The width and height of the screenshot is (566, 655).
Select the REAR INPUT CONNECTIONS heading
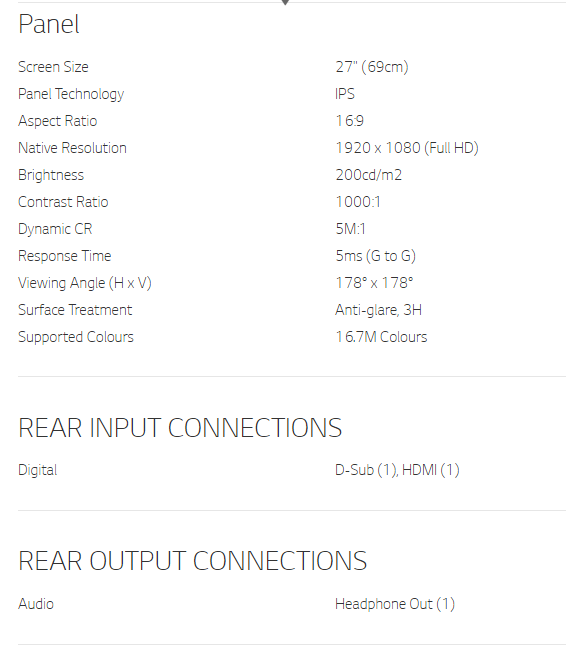point(180,428)
